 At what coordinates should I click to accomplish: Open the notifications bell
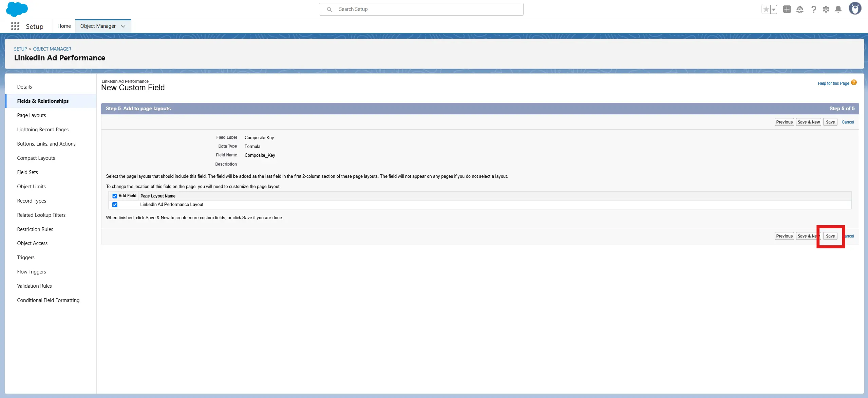838,9
